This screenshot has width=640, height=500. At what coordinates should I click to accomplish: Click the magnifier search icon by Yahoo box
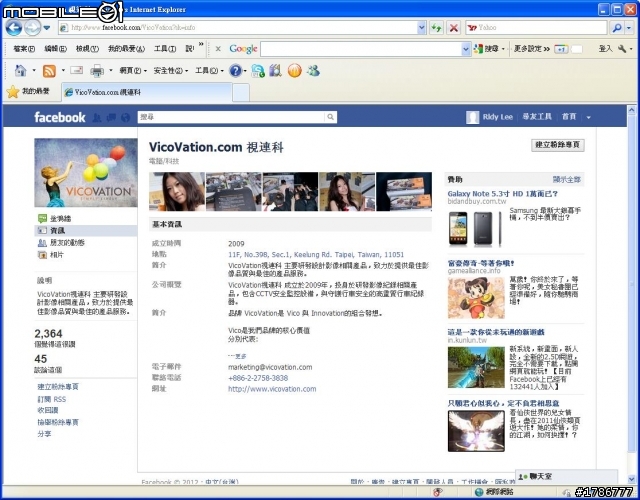click(617, 28)
